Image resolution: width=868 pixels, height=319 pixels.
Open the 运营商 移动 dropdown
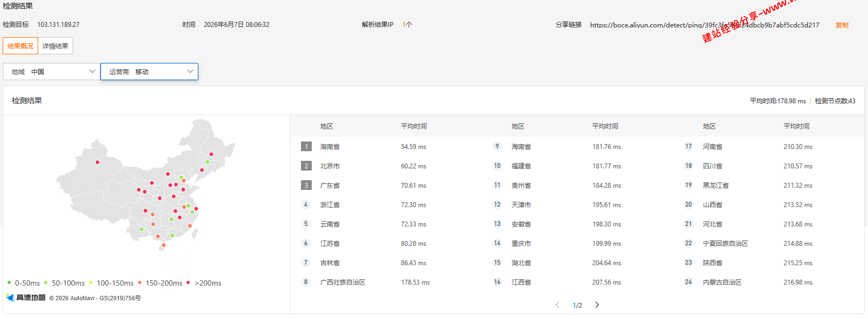pyautogui.click(x=149, y=72)
